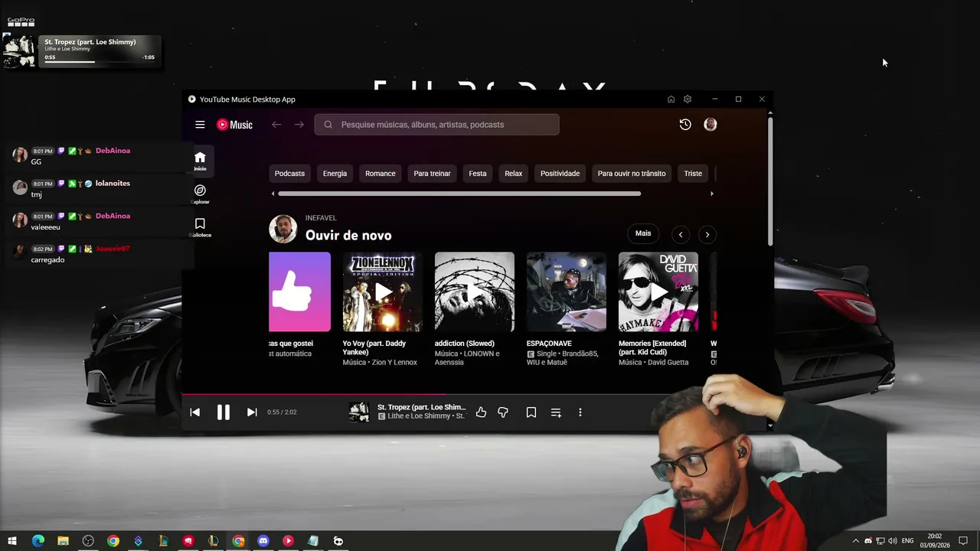Open the hamburger menu beside the Music logo
Image resolution: width=980 pixels, height=551 pixels.
pos(200,125)
